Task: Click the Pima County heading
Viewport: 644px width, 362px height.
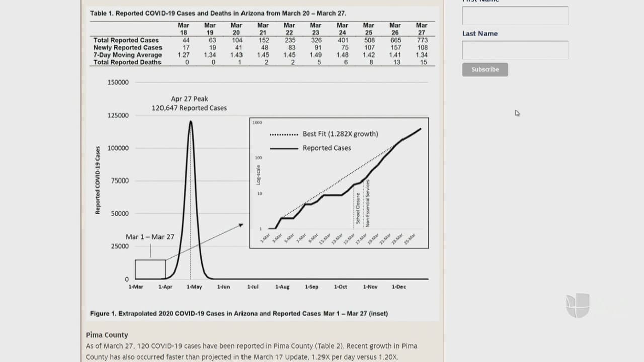Action: [107, 335]
